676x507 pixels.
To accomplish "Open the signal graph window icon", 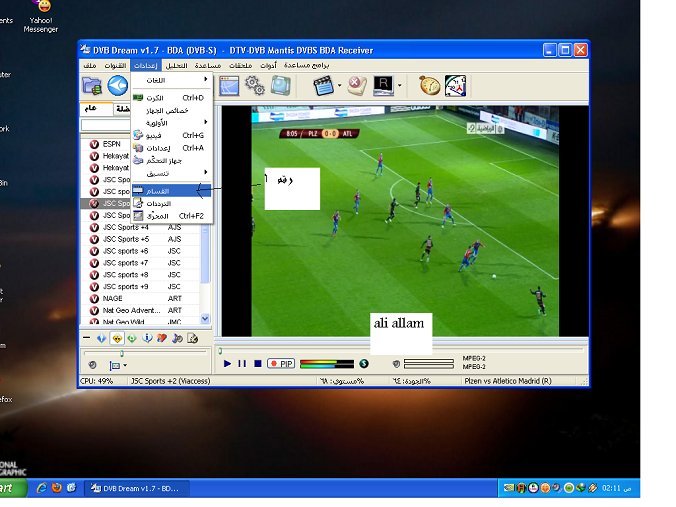I will click(229, 86).
